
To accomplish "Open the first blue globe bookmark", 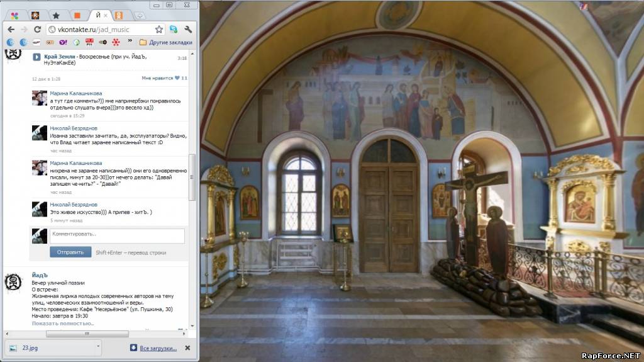I will [x=11, y=42].
